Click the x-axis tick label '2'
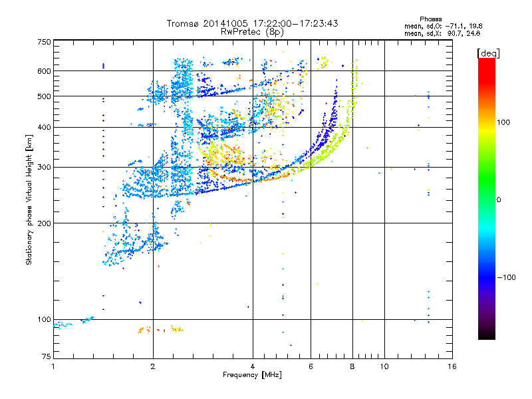Image resolution: width=532 pixels, height=399 pixels. [x=153, y=366]
